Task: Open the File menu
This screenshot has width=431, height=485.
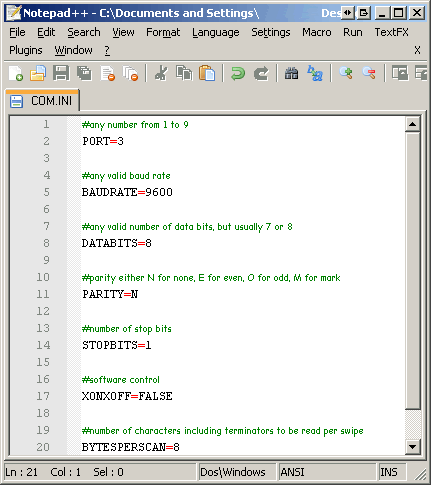Action: tap(17, 32)
